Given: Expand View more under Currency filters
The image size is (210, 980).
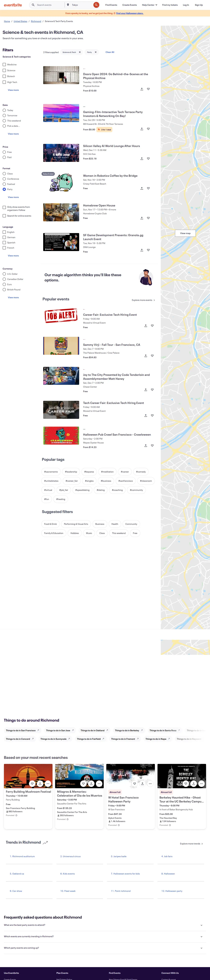Looking at the screenshot, I should 13,297.
